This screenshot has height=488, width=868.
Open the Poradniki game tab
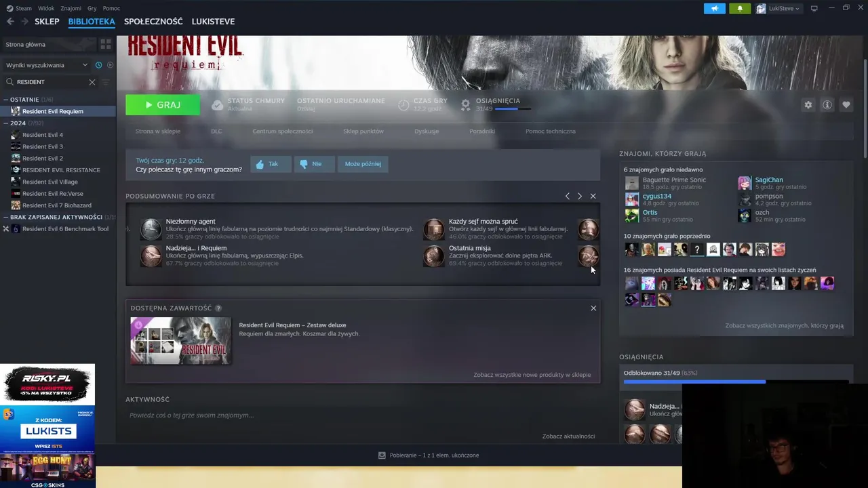click(x=482, y=131)
